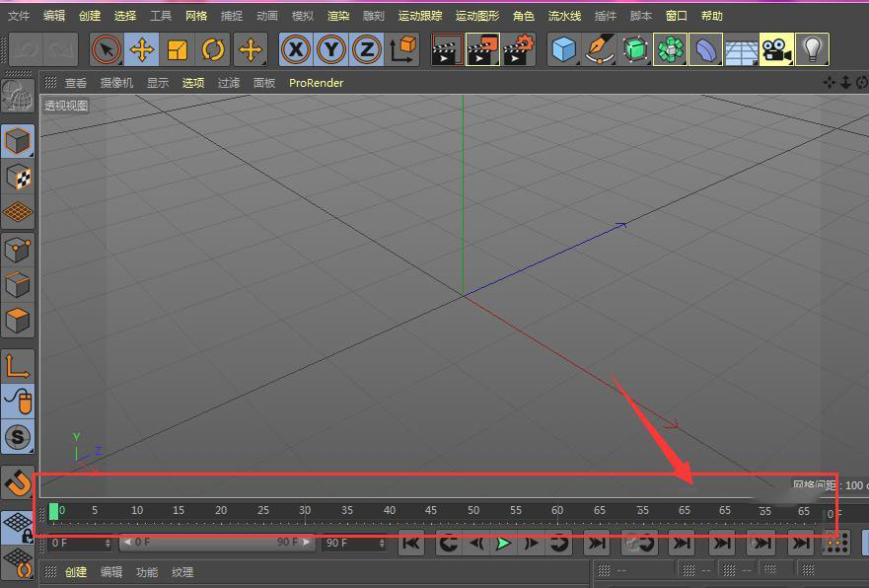This screenshot has width=869, height=588.
Task: Toggle Viewport Solo S icon
Action: (x=17, y=437)
